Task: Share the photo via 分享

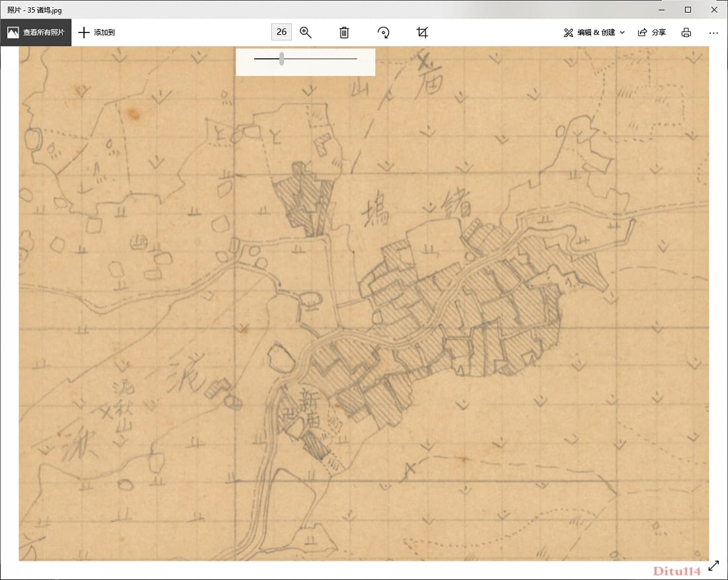Action: (651, 32)
